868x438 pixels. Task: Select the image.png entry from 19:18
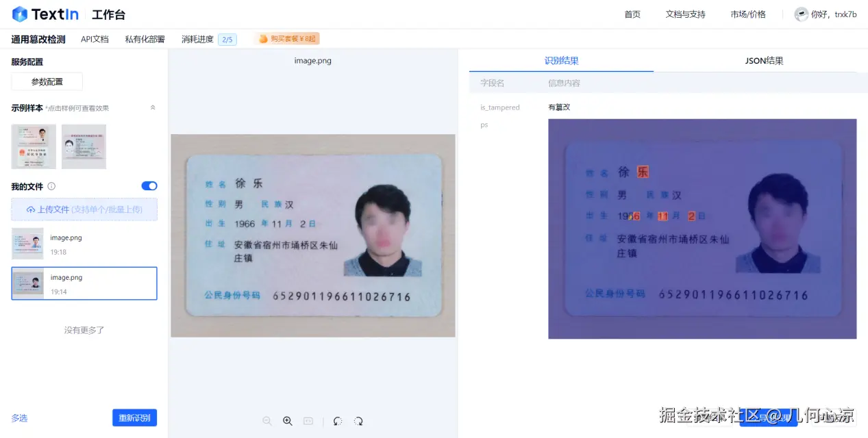point(84,244)
